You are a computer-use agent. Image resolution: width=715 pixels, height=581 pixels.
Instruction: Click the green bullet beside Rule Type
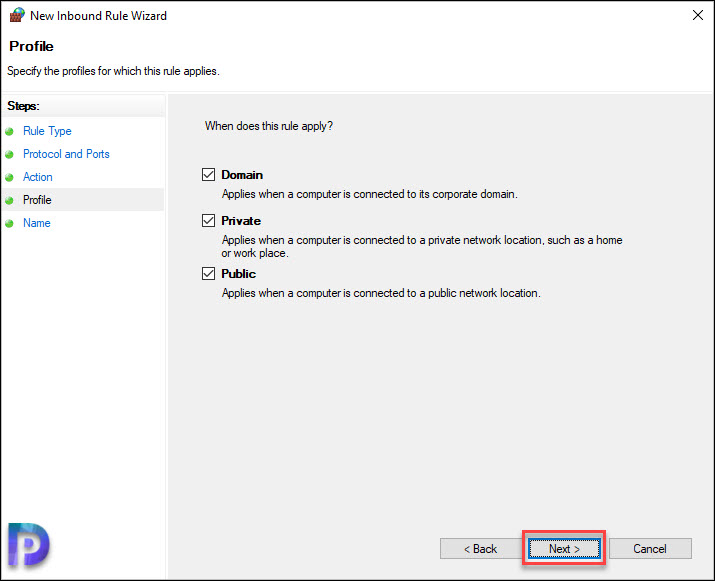(x=10, y=131)
